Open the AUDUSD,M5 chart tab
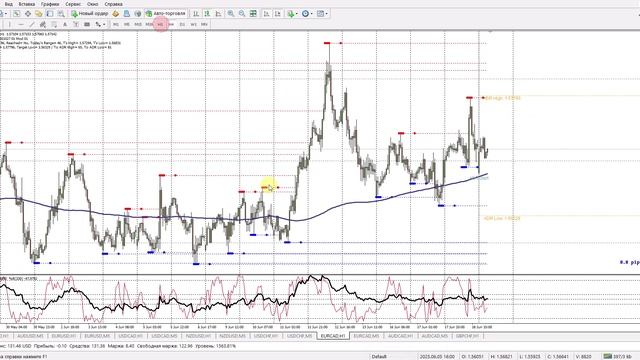The image size is (640, 360). (x=30, y=336)
